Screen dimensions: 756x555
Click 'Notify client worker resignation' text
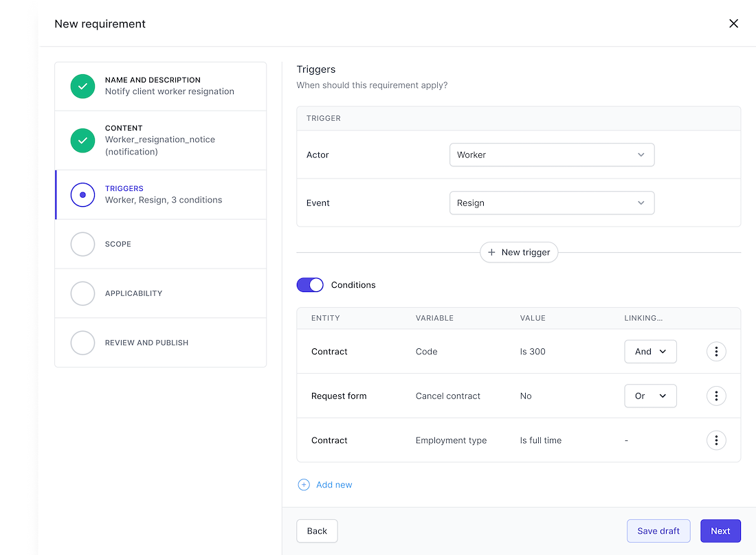[170, 91]
